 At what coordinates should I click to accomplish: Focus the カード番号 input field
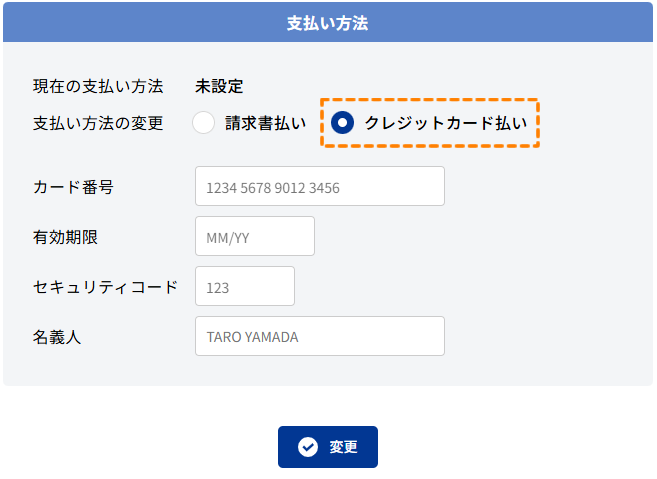pos(319,187)
